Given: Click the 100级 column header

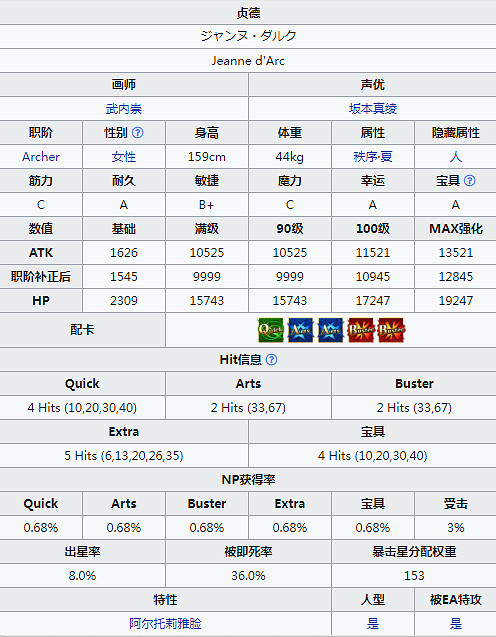Looking at the screenshot, I should (x=373, y=228).
